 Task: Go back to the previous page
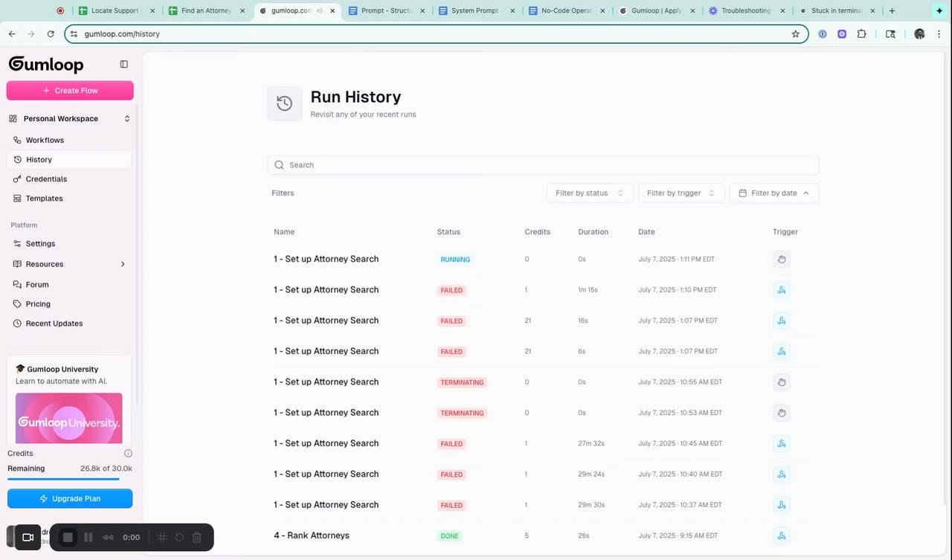(12, 34)
